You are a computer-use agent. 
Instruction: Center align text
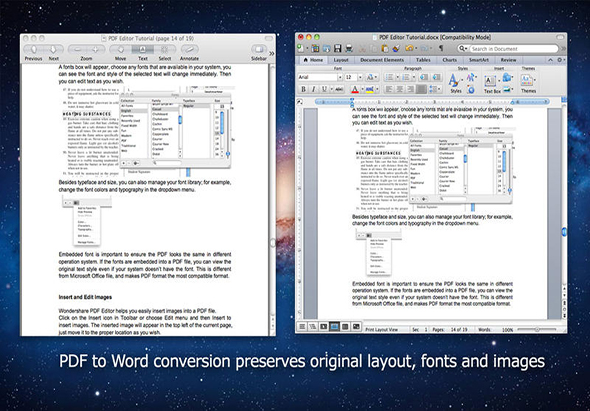[400, 89]
